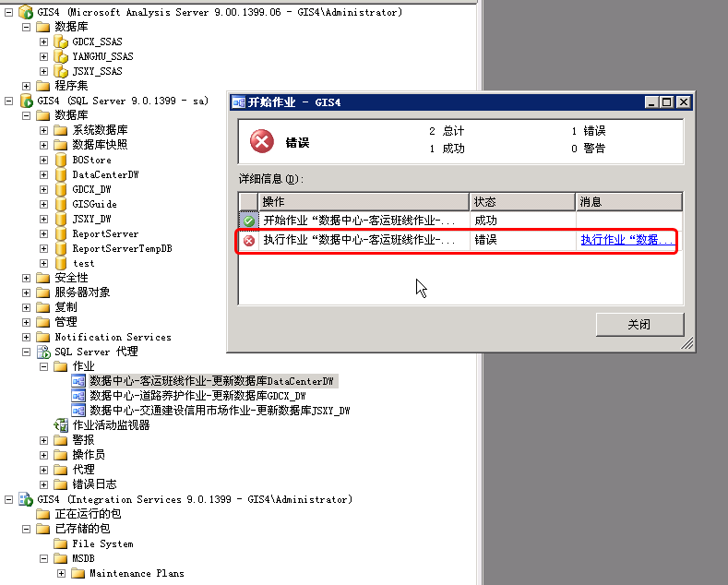Image resolution: width=728 pixels, height=585 pixels.
Task: Click the JSXY_DW database icon
Action: click(61, 219)
